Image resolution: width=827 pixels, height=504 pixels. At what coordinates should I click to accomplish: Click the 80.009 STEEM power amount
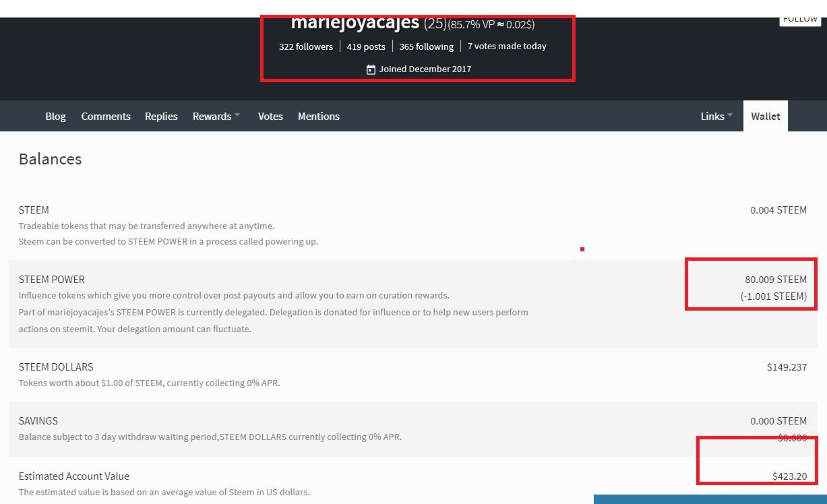(x=776, y=280)
